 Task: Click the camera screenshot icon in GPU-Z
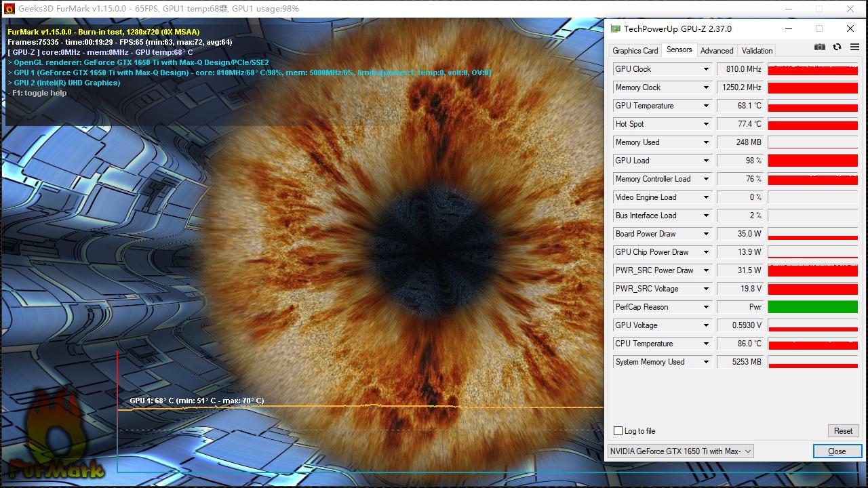820,47
